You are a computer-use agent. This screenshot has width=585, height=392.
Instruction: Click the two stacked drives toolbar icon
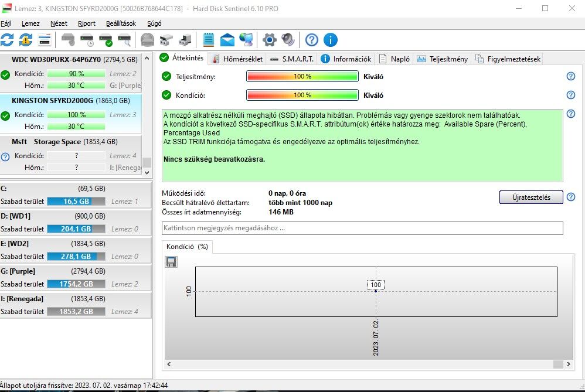click(166, 39)
